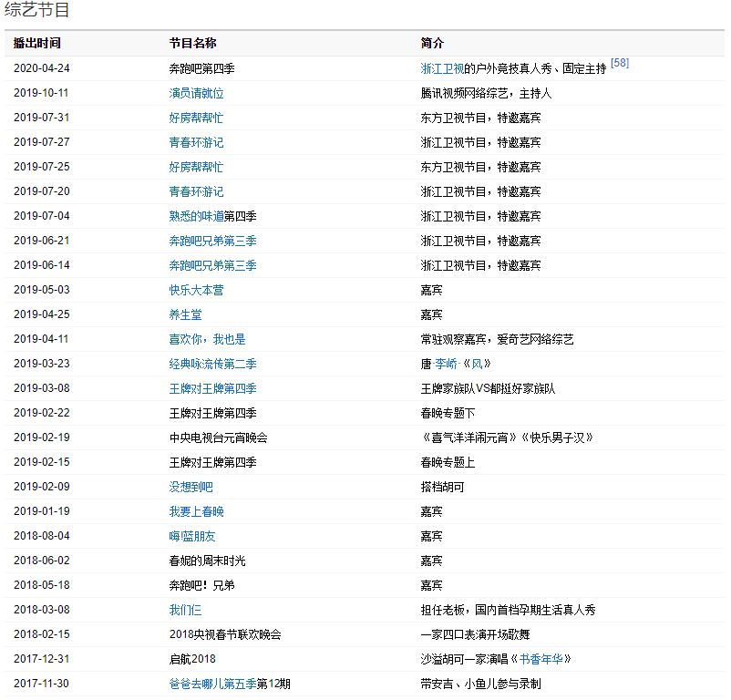
Task: Click 好房帮帮忙 in the 2019-07-31 row
Action: [196, 118]
